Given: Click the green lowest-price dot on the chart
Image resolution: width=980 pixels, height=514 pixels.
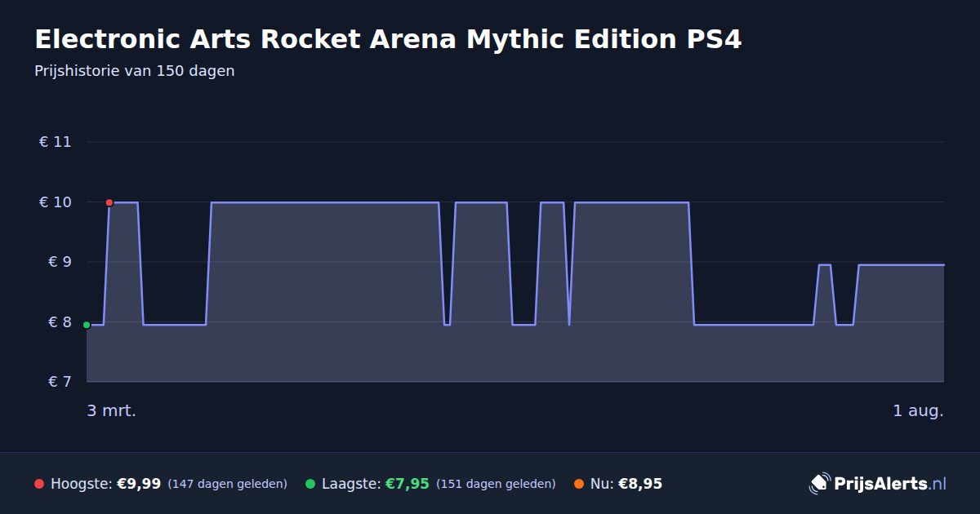Looking at the screenshot, I should click(x=87, y=325).
